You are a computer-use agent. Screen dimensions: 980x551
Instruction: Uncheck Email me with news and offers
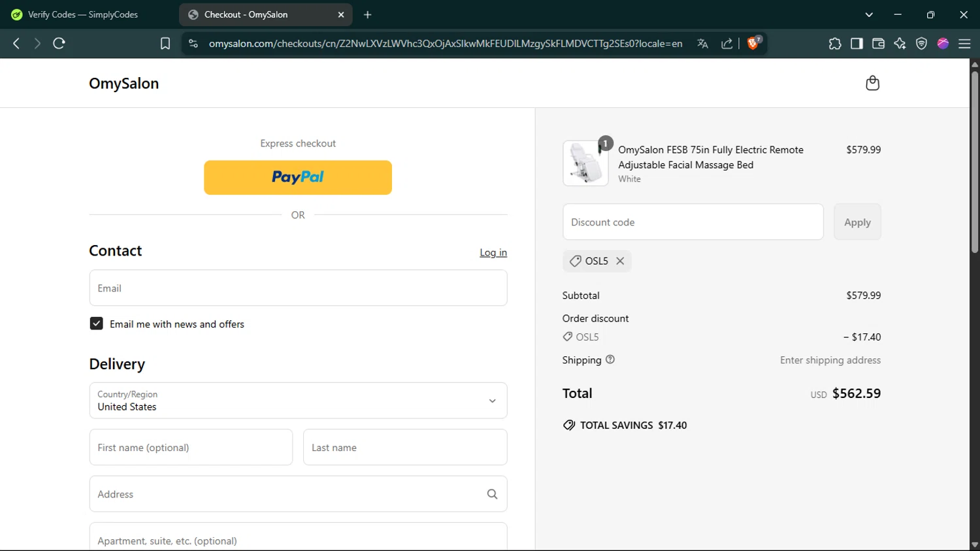(x=96, y=324)
